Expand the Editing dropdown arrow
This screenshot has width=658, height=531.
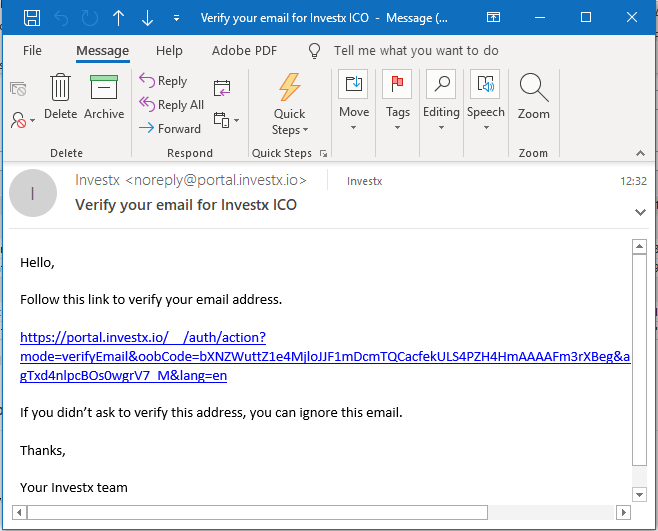point(441,128)
